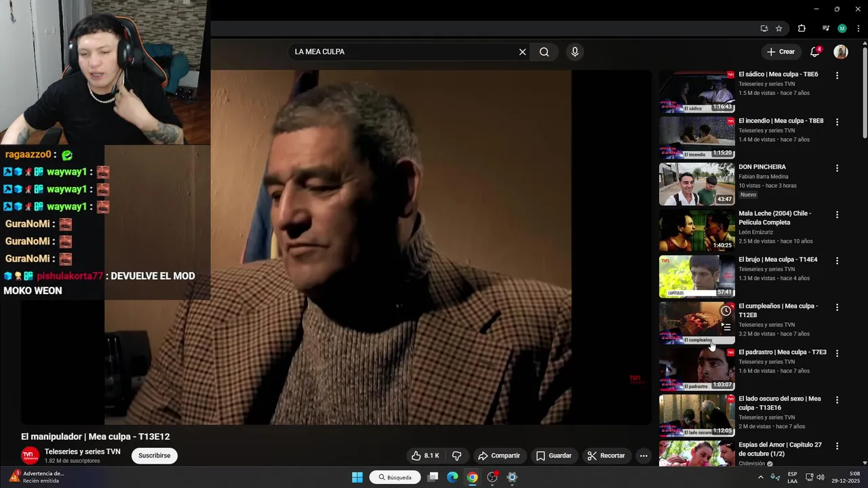Open Teleseries y series TVN channel avatar

[x=30, y=455]
